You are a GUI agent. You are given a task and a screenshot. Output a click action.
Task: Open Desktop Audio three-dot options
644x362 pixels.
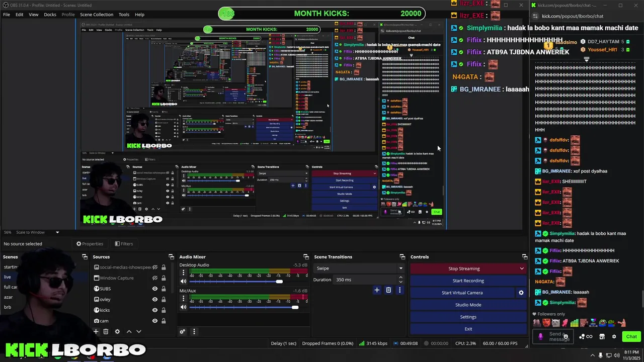pyautogui.click(x=184, y=273)
